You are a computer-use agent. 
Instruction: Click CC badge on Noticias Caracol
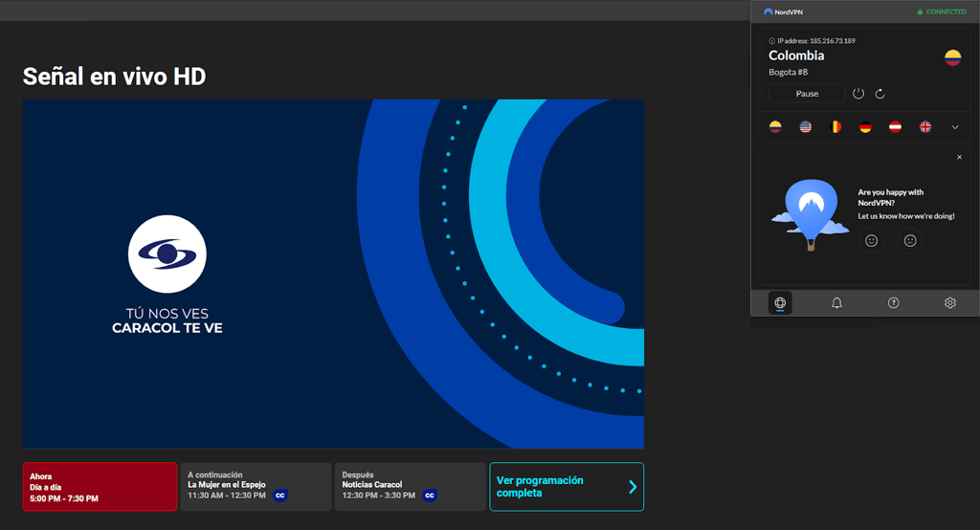coord(430,496)
